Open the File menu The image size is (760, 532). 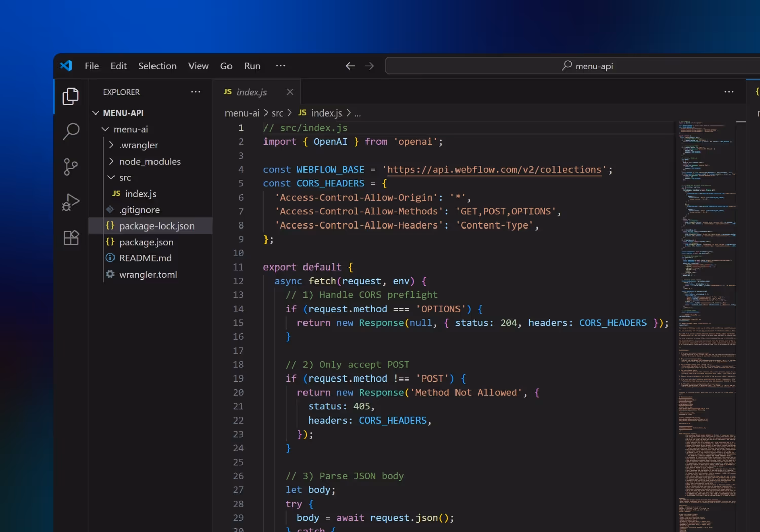tap(92, 66)
